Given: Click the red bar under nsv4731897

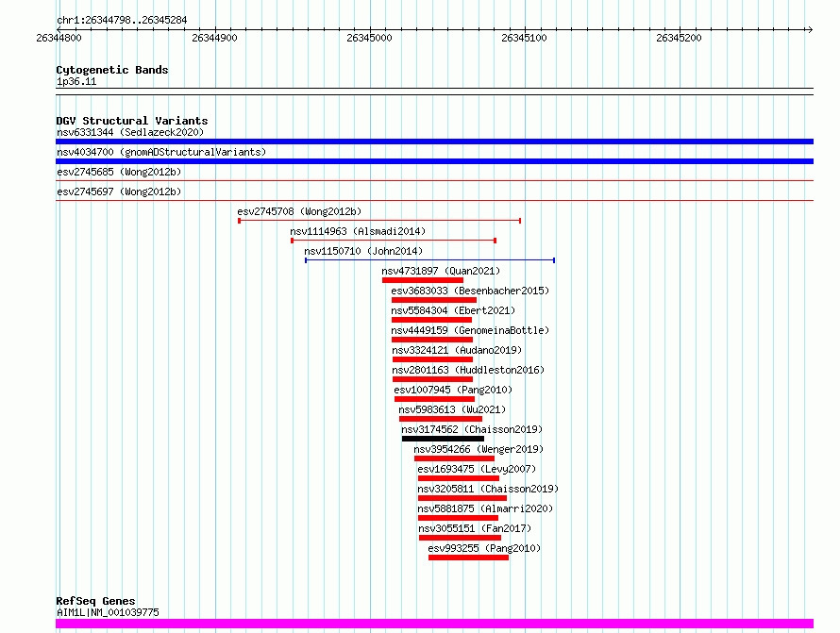Looking at the screenshot, I should [423, 280].
